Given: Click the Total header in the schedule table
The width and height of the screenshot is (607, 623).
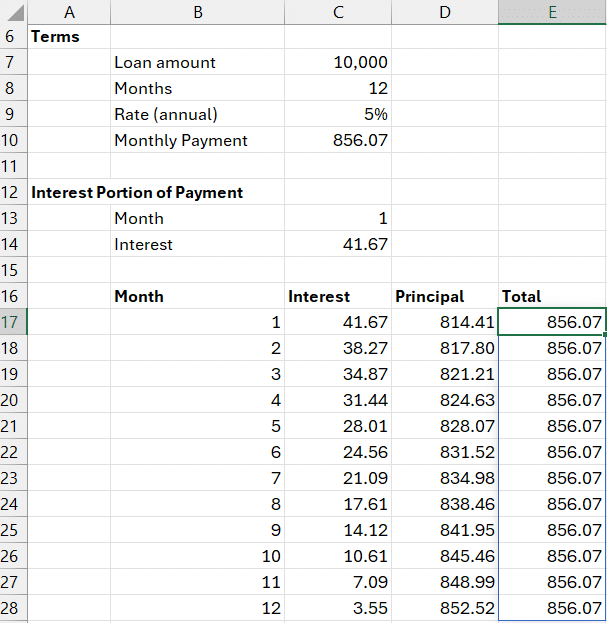Looking at the screenshot, I should 522,296.
